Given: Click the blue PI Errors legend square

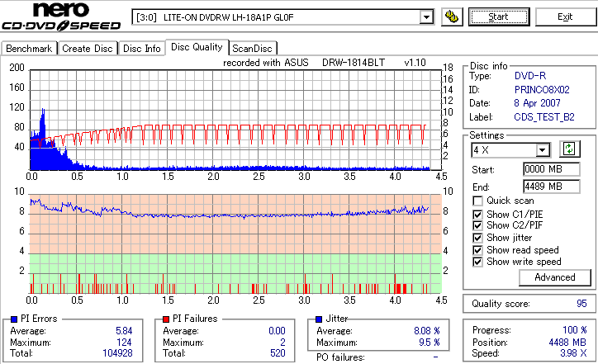Looking at the screenshot, I should pyautogui.click(x=14, y=319).
